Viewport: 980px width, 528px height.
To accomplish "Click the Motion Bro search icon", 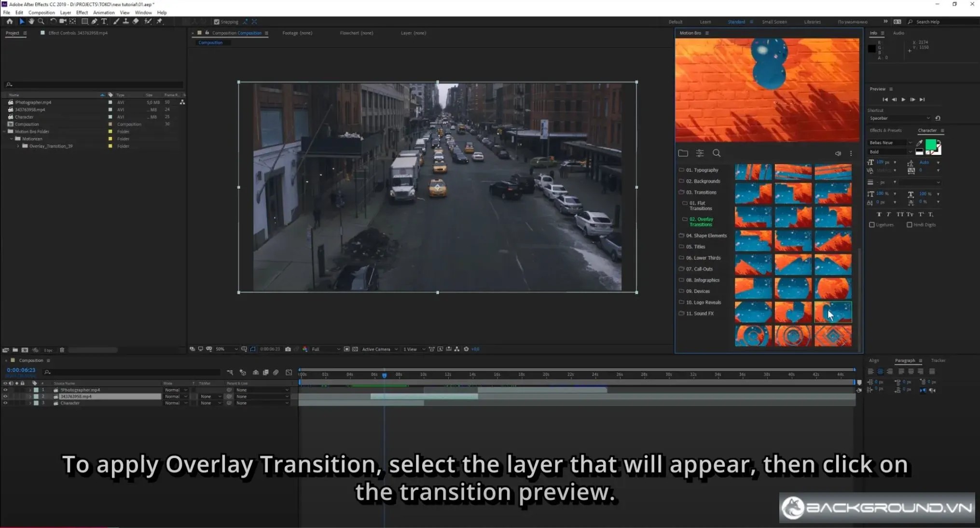I will coord(717,153).
